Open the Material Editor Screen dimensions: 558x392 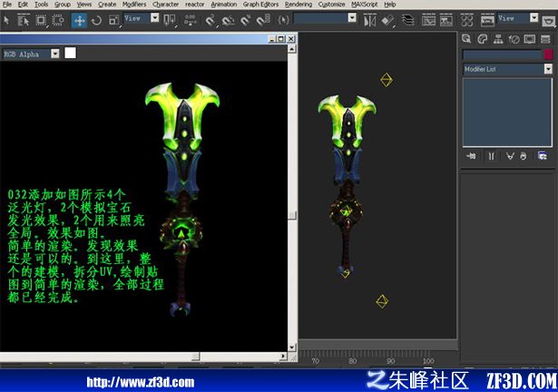[x=466, y=20]
